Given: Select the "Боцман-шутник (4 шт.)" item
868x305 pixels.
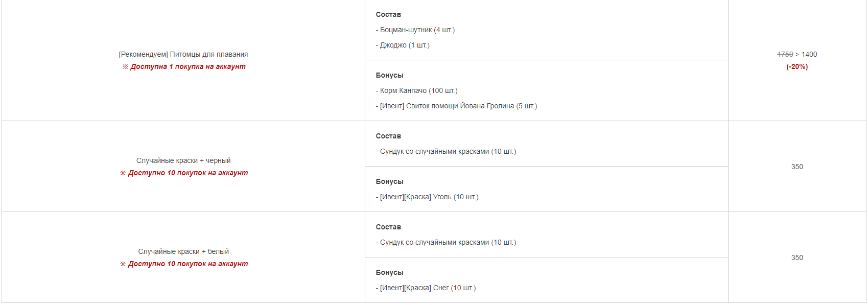Looking at the screenshot, I should 417,30.
